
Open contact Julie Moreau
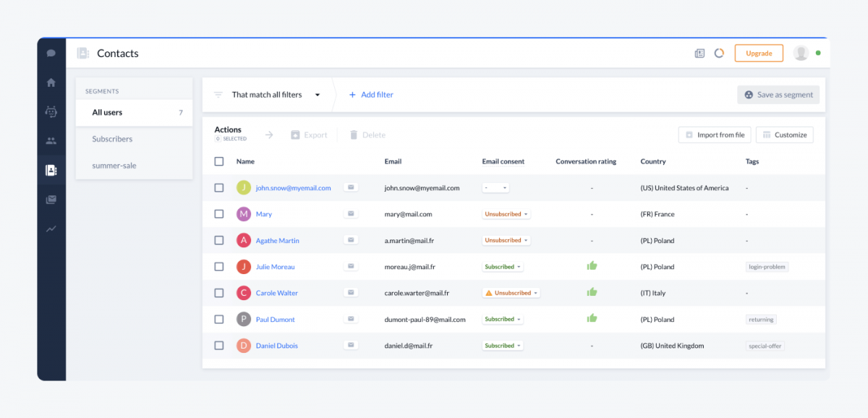pos(276,267)
